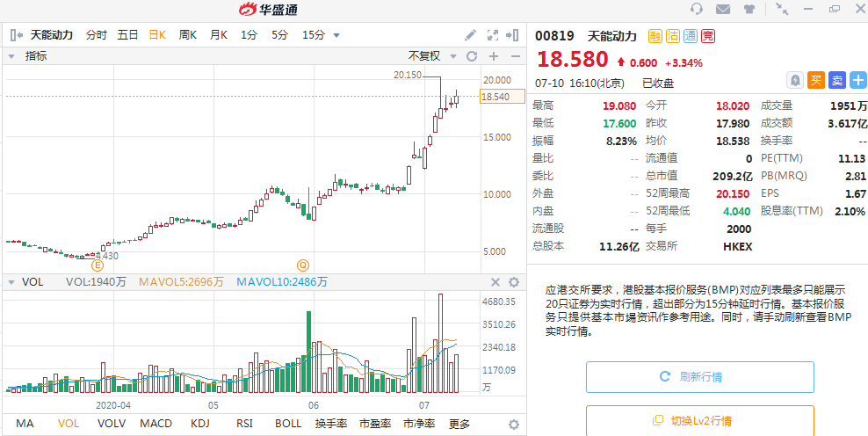The width and height of the screenshot is (868, 436).
Task: Toggle the 市盈率 PE indicator
Action: 375,424
